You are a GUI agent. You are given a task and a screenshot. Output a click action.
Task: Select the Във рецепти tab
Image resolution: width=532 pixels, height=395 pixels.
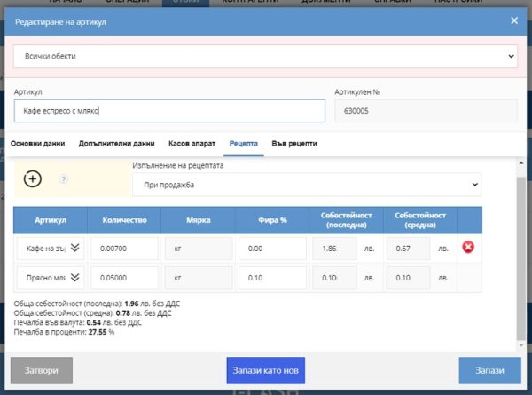[x=293, y=143]
